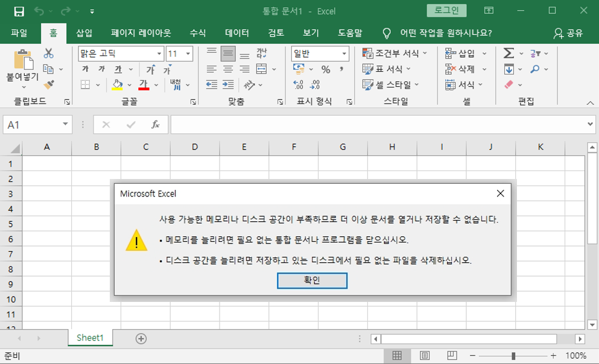Click the 로그인 sign-in button
Screen dimensions: 599x364
coord(446,11)
